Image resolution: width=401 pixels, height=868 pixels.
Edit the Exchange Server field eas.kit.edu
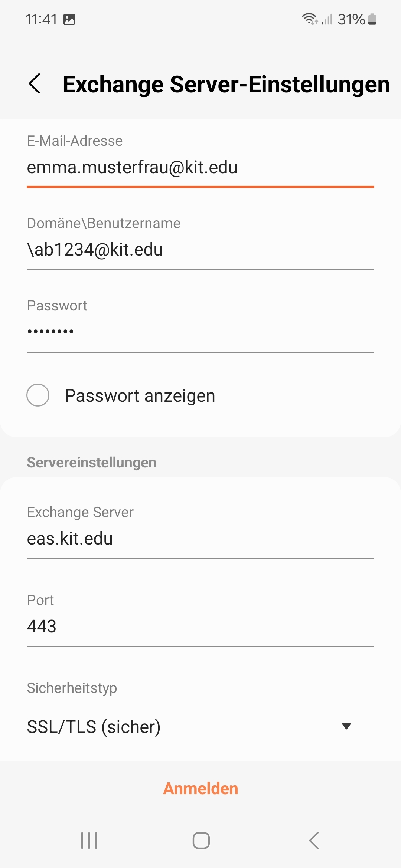(200, 539)
